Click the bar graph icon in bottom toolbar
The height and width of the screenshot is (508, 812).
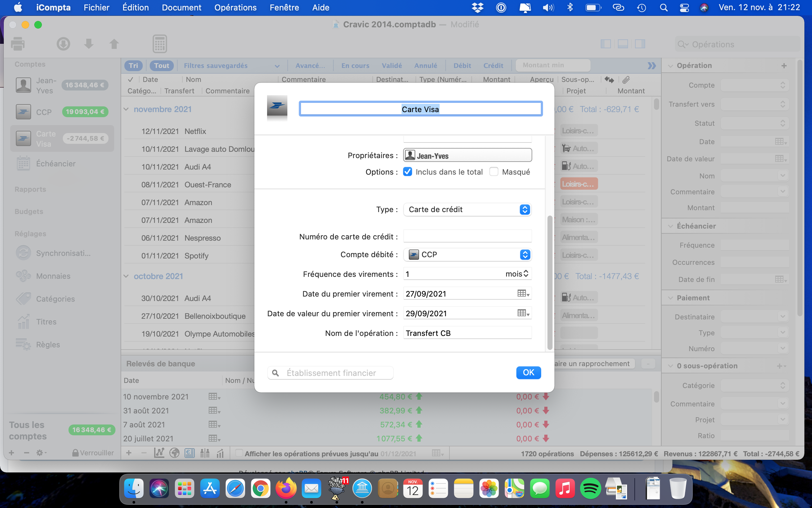tap(220, 453)
